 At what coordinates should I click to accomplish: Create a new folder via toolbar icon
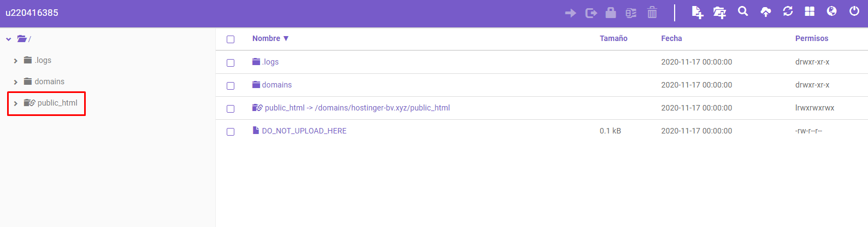point(719,13)
